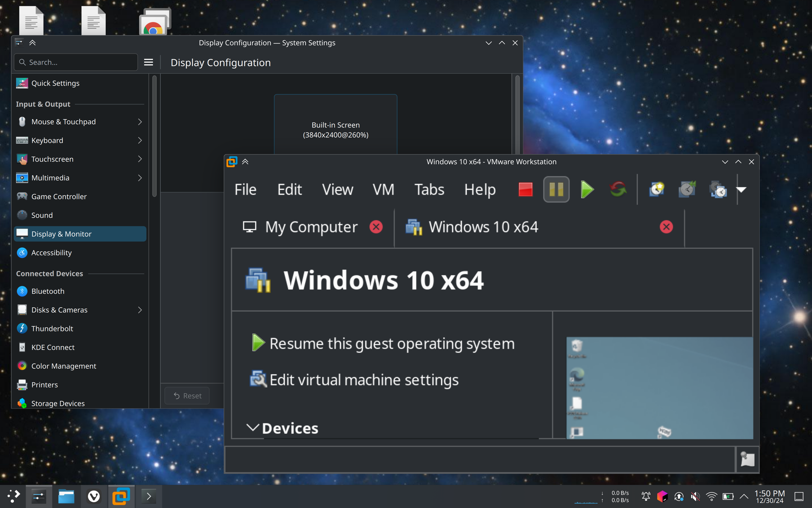This screenshot has height=508, width=812.
Task: Open the terminal (Konsole) taskbar icon
Action: pos(149,496)
